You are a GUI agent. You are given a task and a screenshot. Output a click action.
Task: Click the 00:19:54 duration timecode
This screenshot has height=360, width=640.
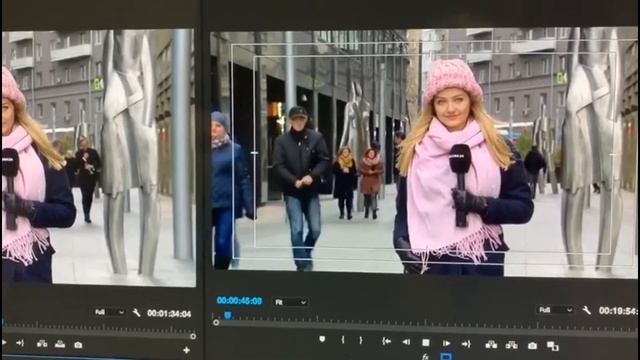coord(618,311)
